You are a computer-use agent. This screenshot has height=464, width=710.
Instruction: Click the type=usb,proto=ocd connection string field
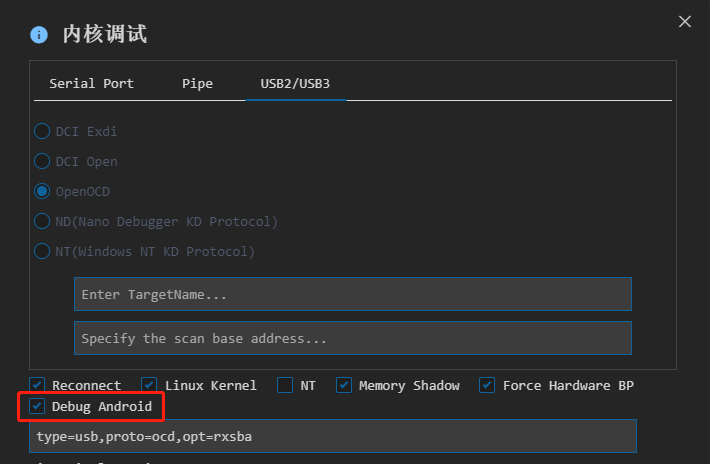(x=333, y=436)
